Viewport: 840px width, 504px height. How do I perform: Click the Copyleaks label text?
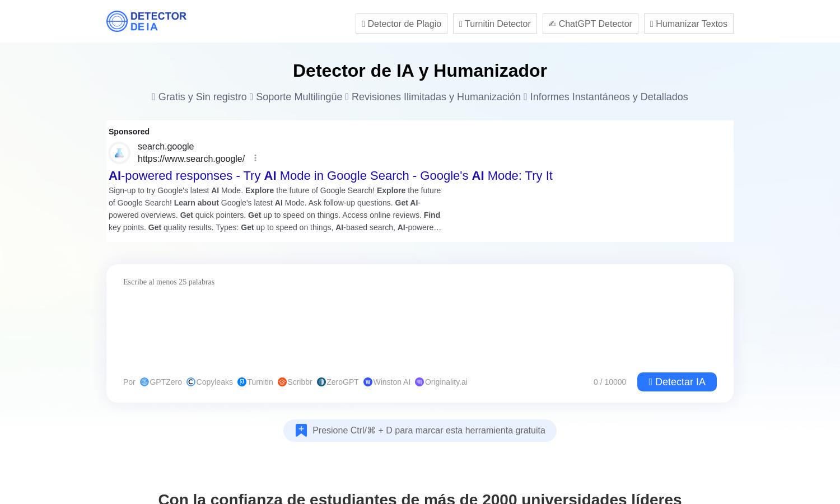(214, 382)
